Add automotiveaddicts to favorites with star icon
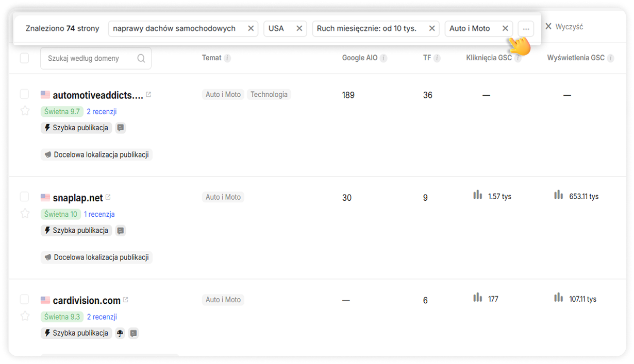634x364 pixels. [x=25, y=111]
